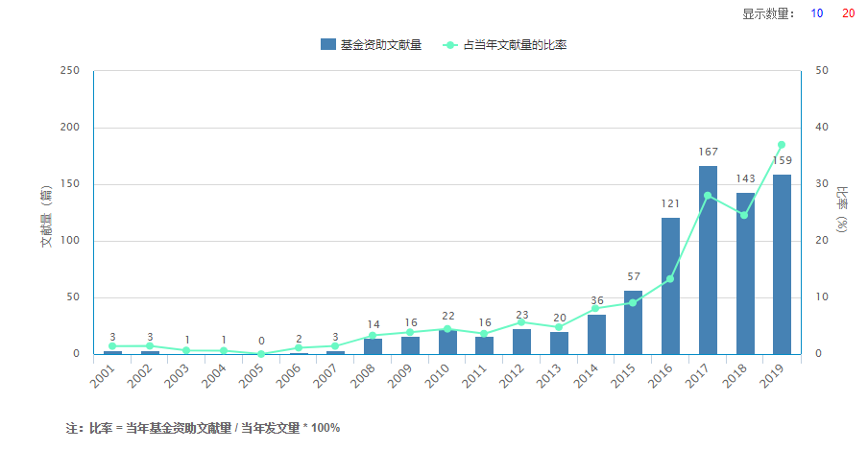Select the 2008 bar labeled 14
This screenshot has width=868, height=450.
click(373, 346)
